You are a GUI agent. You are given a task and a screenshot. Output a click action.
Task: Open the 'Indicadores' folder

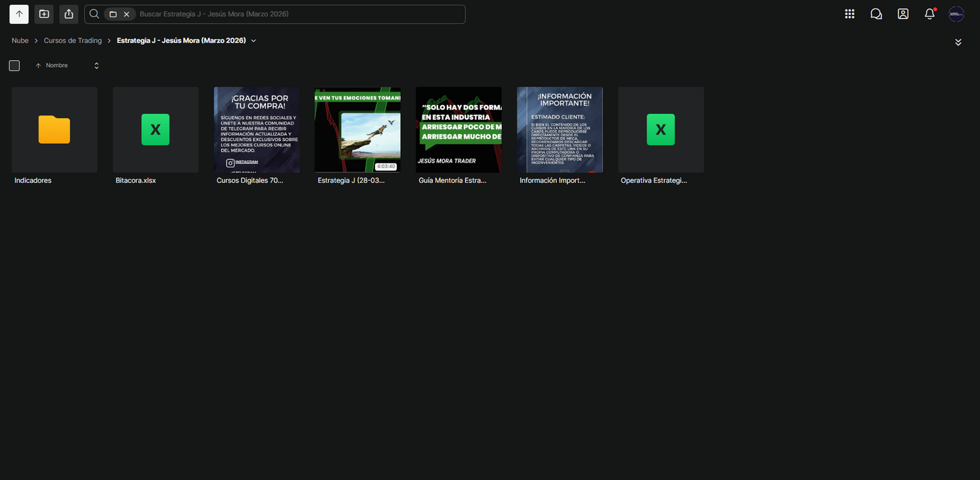[x=54, y=136]
